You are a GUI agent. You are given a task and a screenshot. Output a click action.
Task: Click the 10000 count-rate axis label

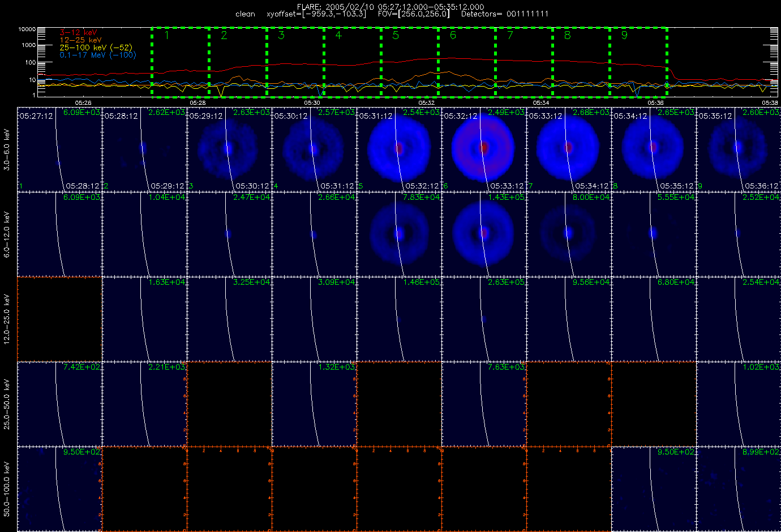point(27,29)
